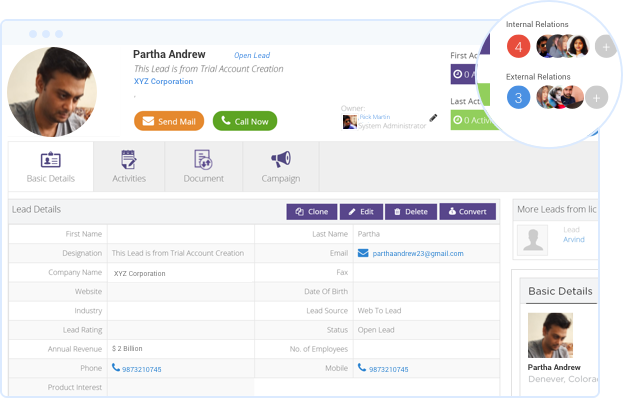Screen dimensions: 623x398
Task: Delete the lead record
Action: click(x=411, y=212)
